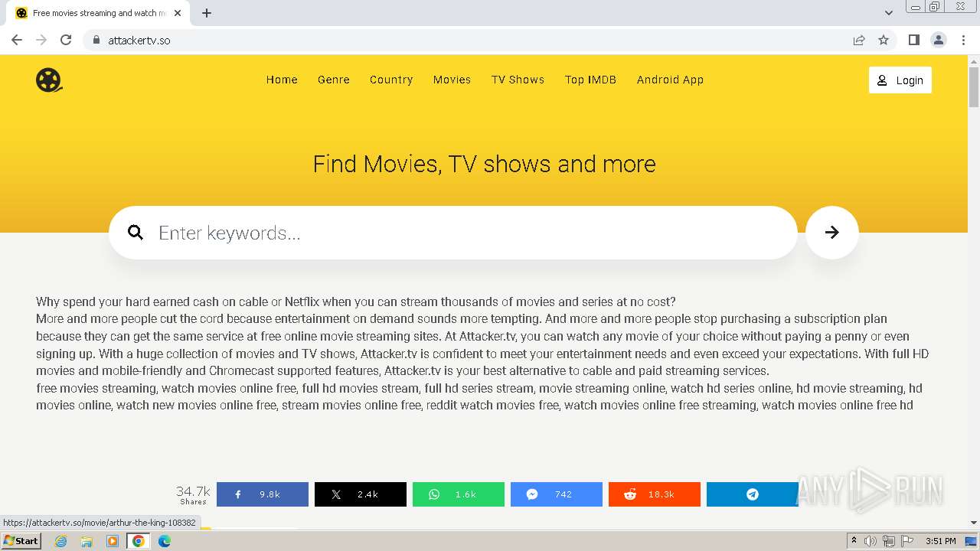Open Microsoft Edge from taskbar
980x551 pixels.
pyautogui.click(x=165, y=541)
